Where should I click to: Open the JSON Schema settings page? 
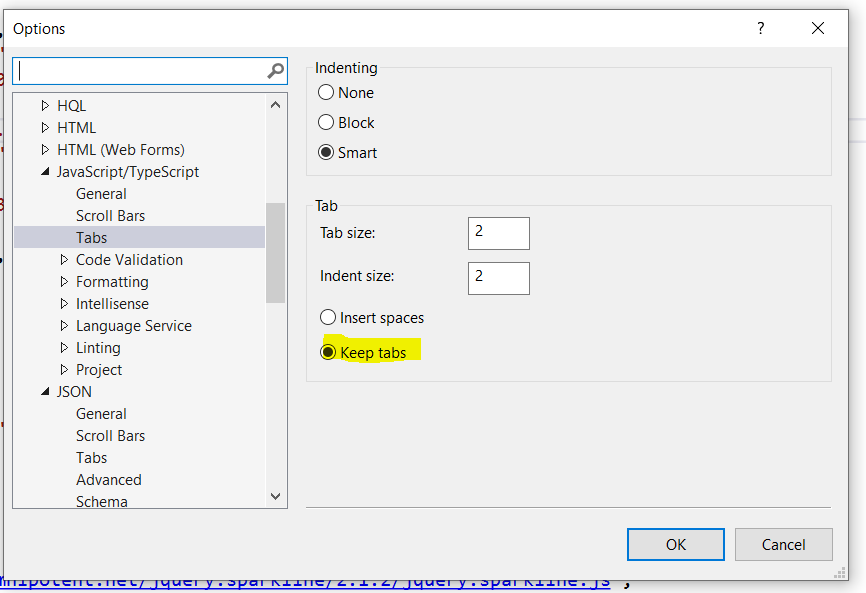pyautogui.click(x=101, y=501)
